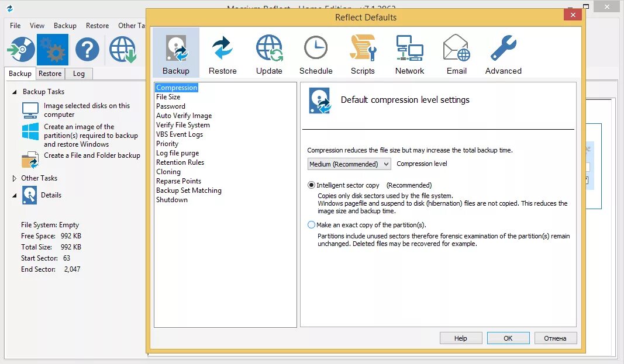Collapse the Backup Tasks section
624x364 pixels.
pos(14,92)
